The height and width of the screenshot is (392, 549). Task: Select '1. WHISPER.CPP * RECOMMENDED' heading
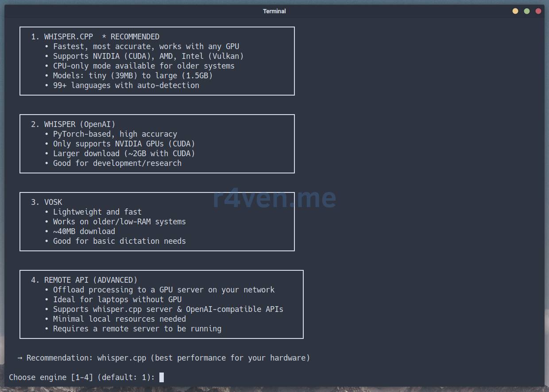95,37
